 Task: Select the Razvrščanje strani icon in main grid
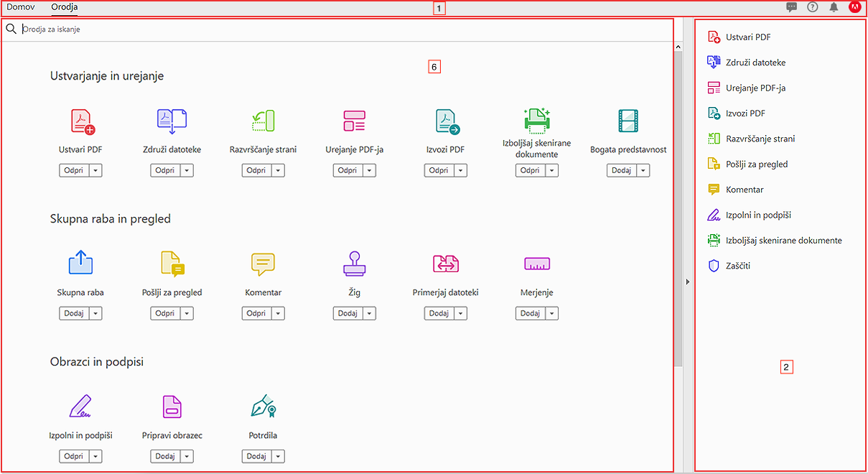[263, 121]
